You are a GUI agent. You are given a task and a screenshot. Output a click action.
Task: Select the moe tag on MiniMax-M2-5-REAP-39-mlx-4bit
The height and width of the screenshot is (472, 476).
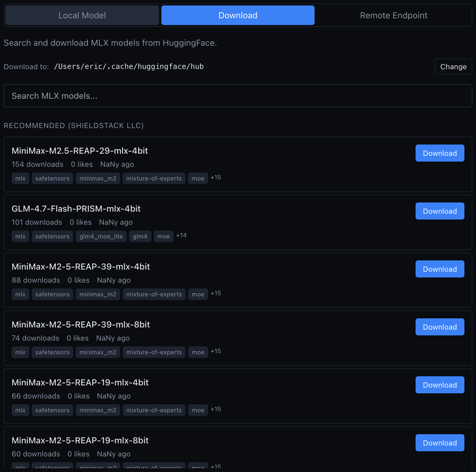(x=198, y=294)
